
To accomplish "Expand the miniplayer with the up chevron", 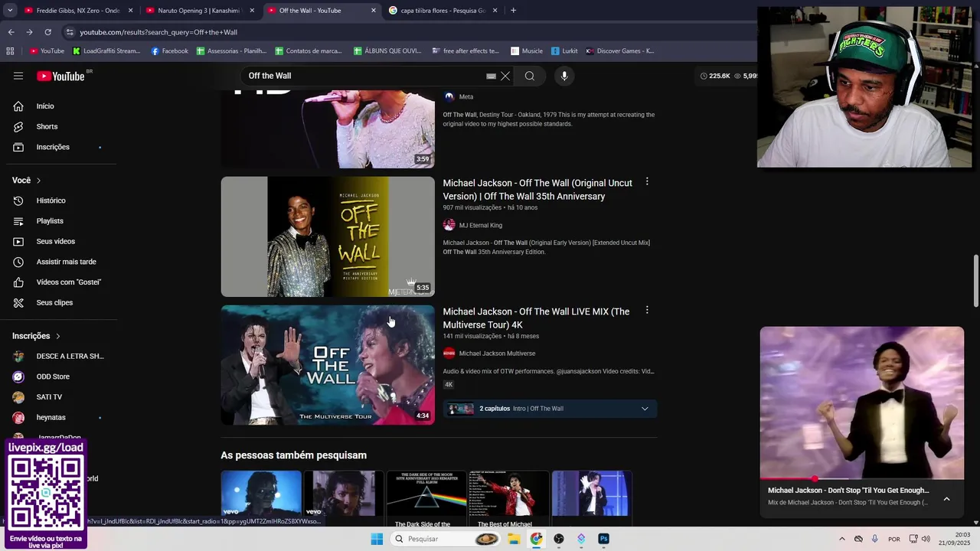I will click(x=946, y=499).
